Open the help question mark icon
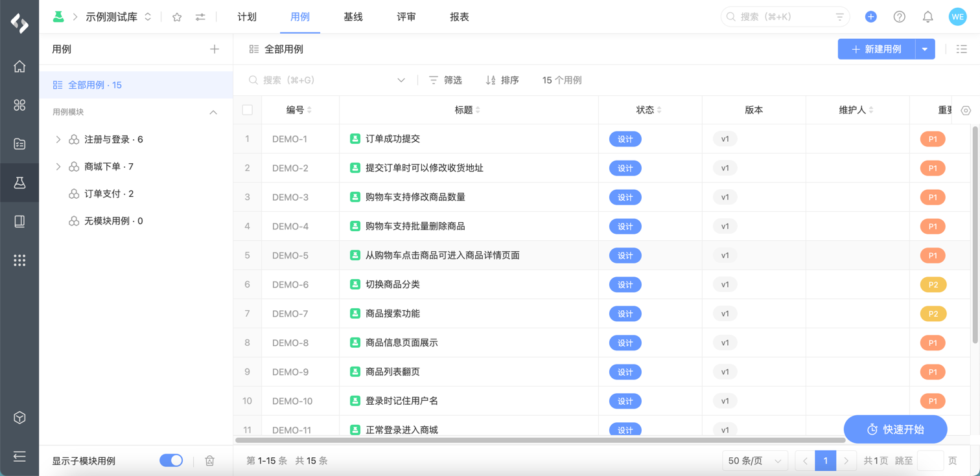Image resolution: width=980 pixels, height=476 pixels. click(899, 17)
